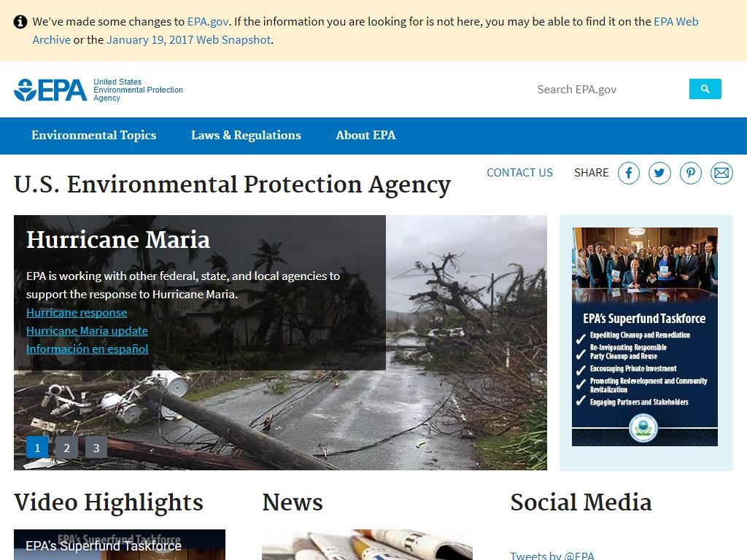The height and width of the screenshot is (560, 747).
Task: Click the EPA logo in header
Action: click(50, 90)
